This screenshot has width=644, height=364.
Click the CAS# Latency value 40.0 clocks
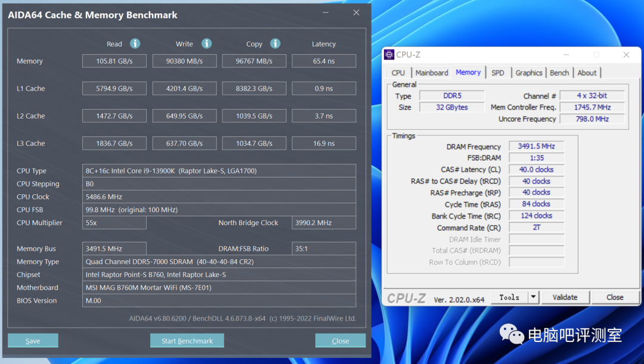click(x=537, y=169)
